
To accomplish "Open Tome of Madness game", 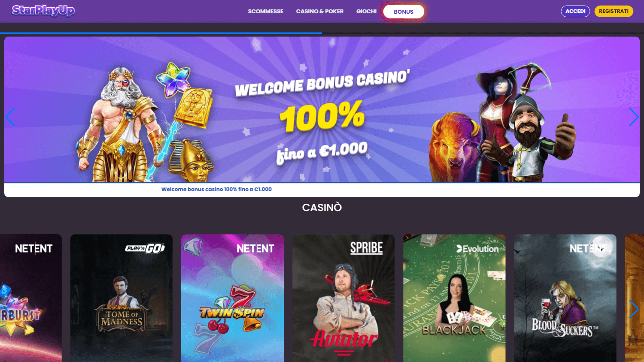I will pyautogui.click(x=122, y=298).
